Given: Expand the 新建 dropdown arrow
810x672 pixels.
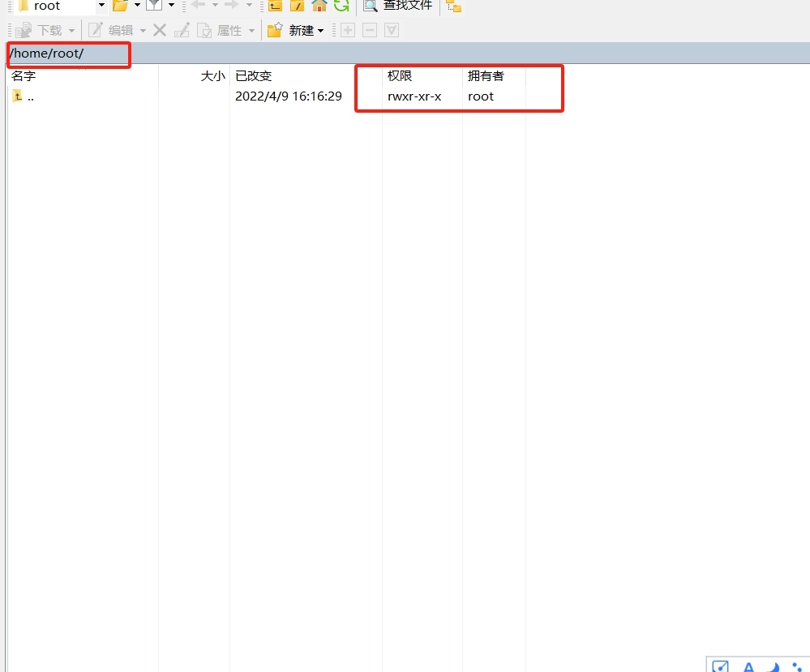Looking at the screenshot, I should pyautogui.click(x=320, y=31).
